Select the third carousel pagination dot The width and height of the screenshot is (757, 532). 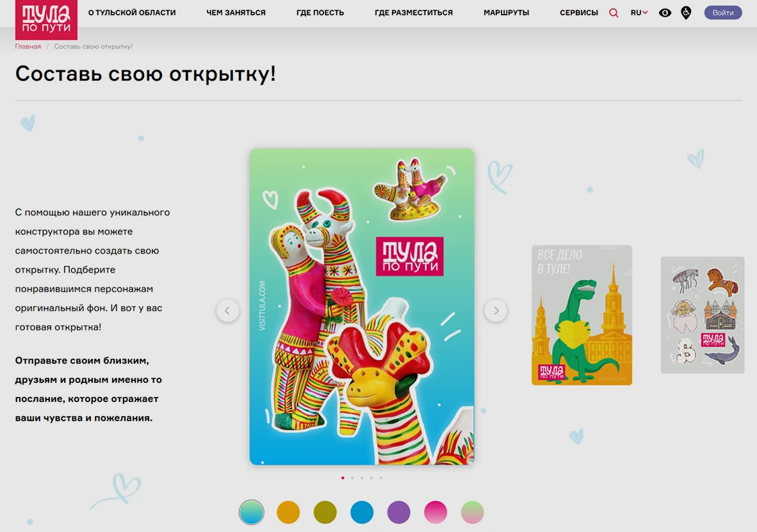tap(362, 478)
